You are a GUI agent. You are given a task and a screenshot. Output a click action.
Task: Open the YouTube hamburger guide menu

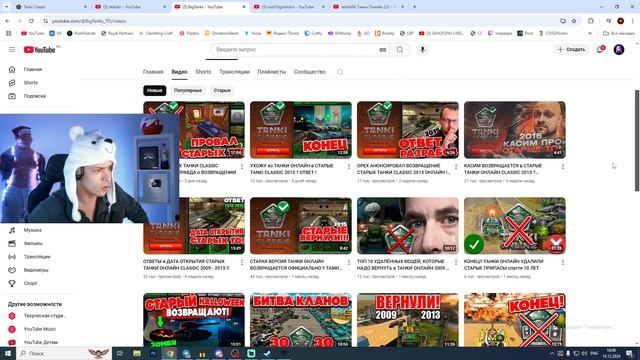[x=12, y=49]
